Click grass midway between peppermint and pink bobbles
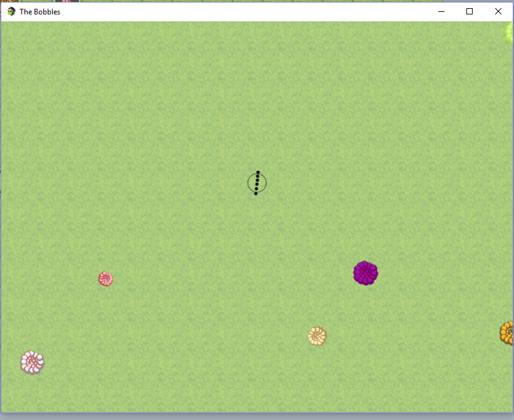514x420 pixels. (x=69, y=320)
